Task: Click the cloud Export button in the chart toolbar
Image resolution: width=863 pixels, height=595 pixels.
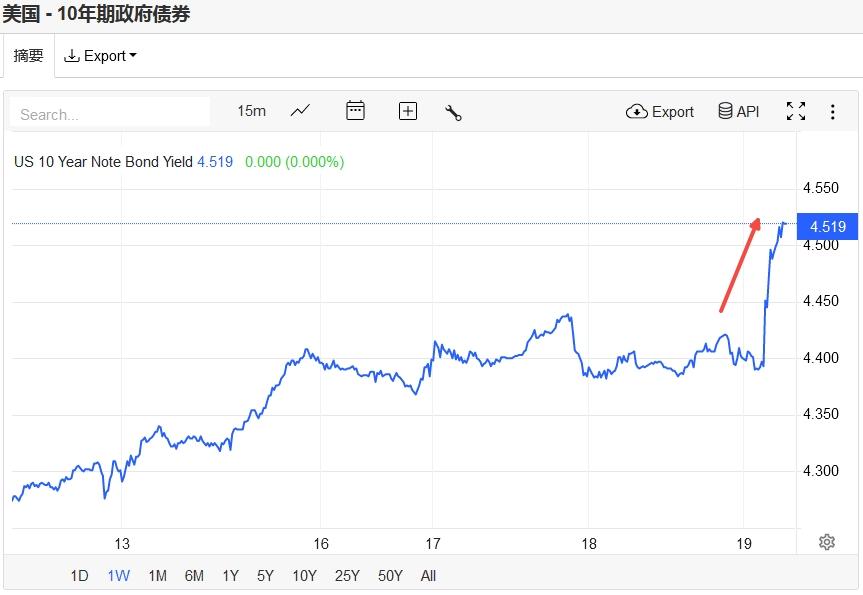Action: click(x=660, y=112)
